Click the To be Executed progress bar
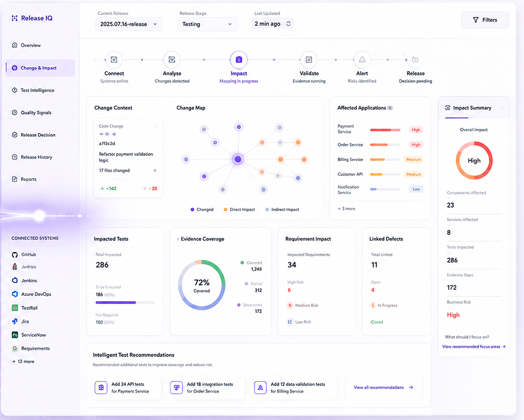This screenshot has width=524, height=420. tap(125, 302)
